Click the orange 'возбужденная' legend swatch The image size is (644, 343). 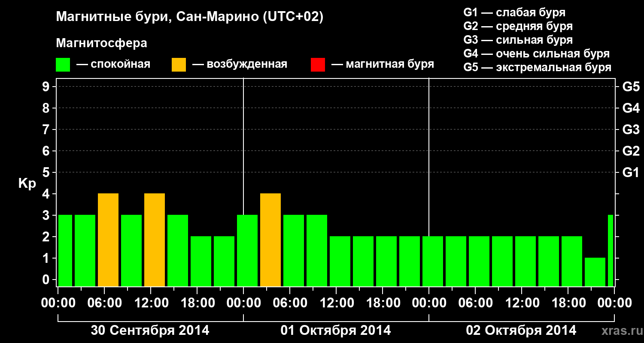pos(179,65)
